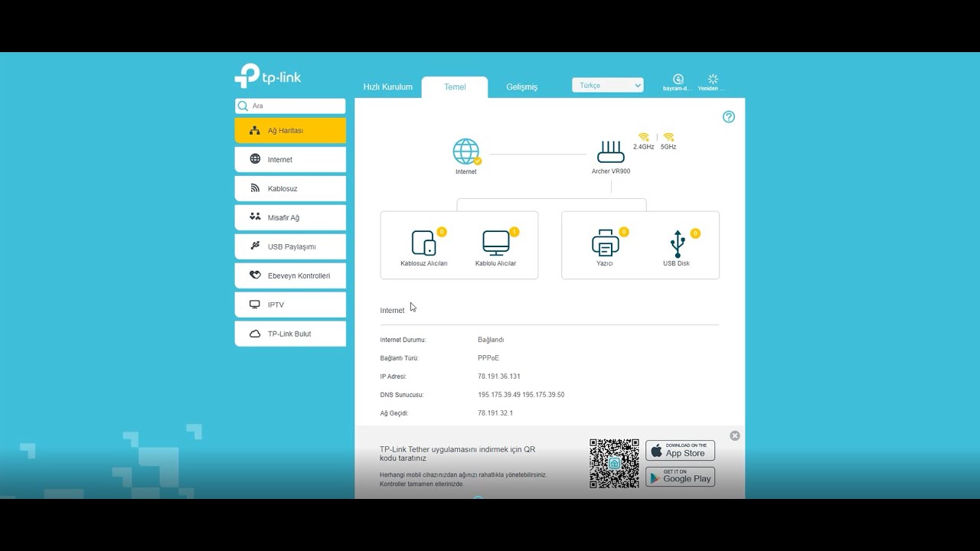
Task: Click the USB Paylaşımı plug icon
Action: click(x=255, y=246)
